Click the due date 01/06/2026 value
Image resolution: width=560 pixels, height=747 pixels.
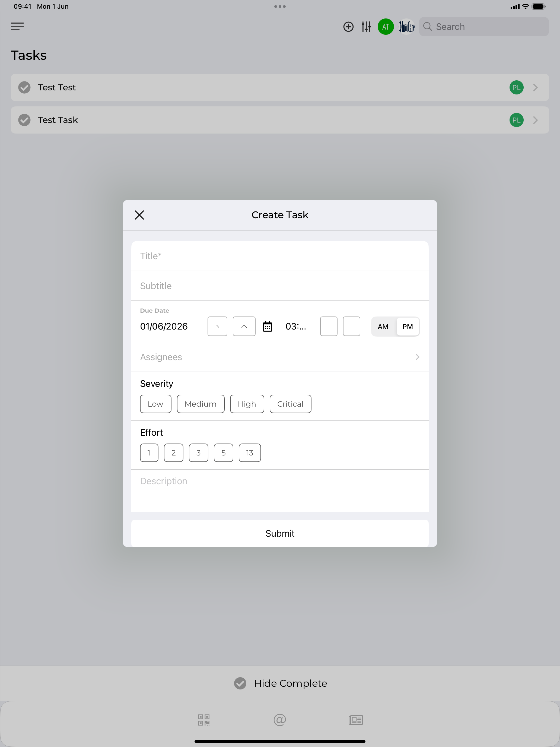(164, 326)
